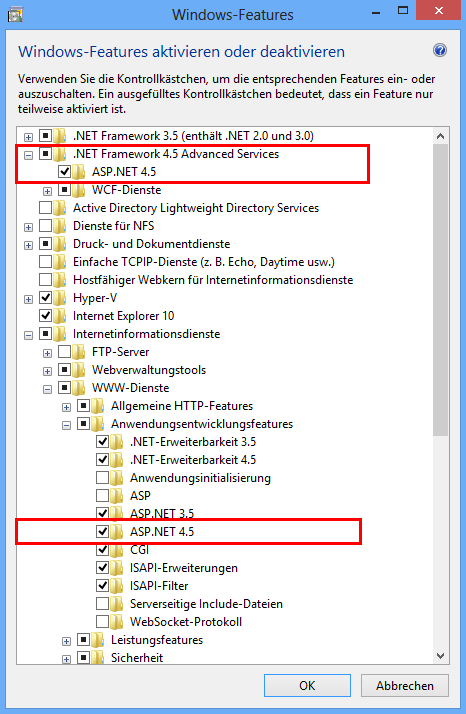
Task: Expand .NET Framework 3.5 node
Action: coord(28,137)
